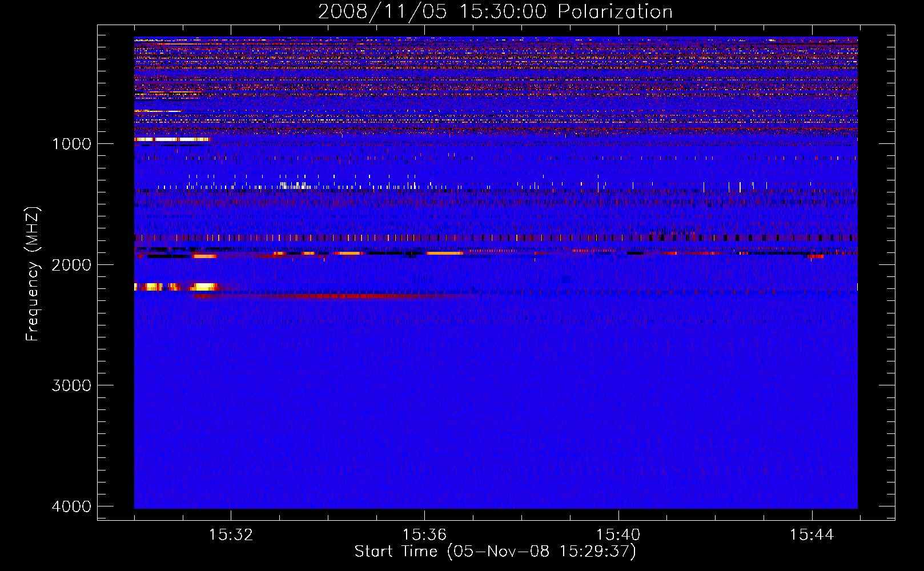Click the 15:32 time tick label
The height and width of the screenshot is (571, 924).
pyautogui.click(x=231, y=535)
